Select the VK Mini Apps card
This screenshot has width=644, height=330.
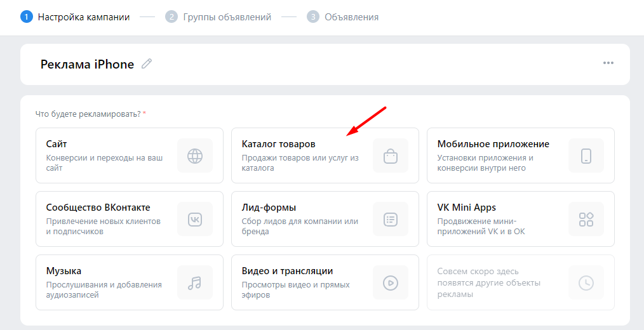(x=521, y=219)
